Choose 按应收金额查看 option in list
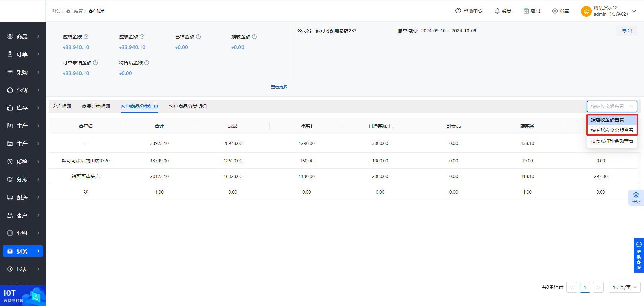Image resolution: width=644 pixels, height=306 pixels. [612, 120]
